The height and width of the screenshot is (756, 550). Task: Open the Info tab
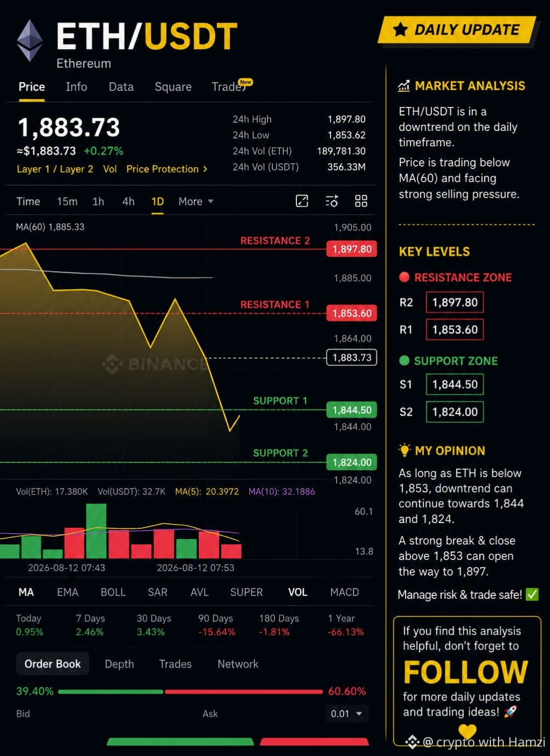click(x=76, y=87)
